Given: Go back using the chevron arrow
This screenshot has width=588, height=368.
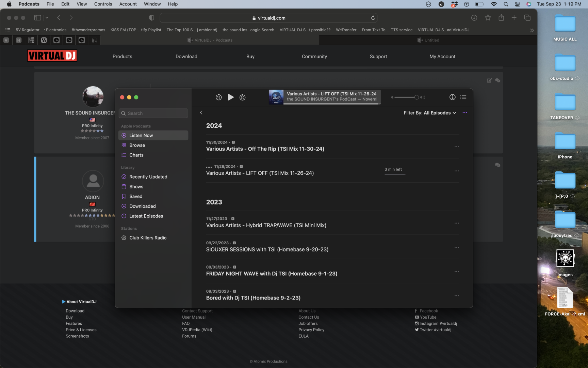Looking at the screenshot, I should point(201,112).
